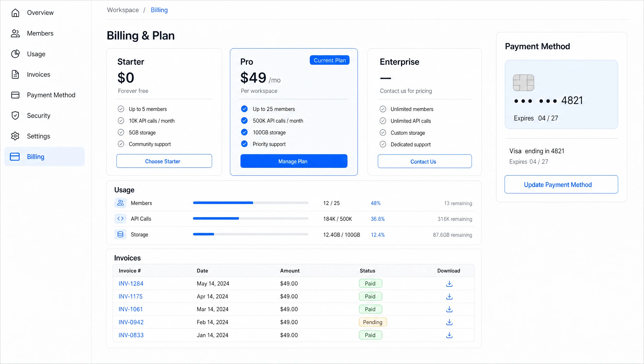Click the Pending status badge for INV-0942
644x364 pixels.
click(373, 322)
